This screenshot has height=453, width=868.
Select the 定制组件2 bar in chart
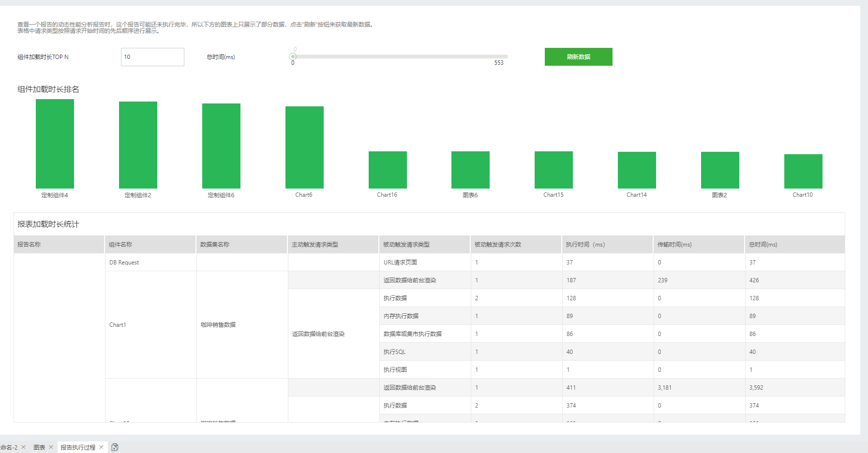pos(138,145)
